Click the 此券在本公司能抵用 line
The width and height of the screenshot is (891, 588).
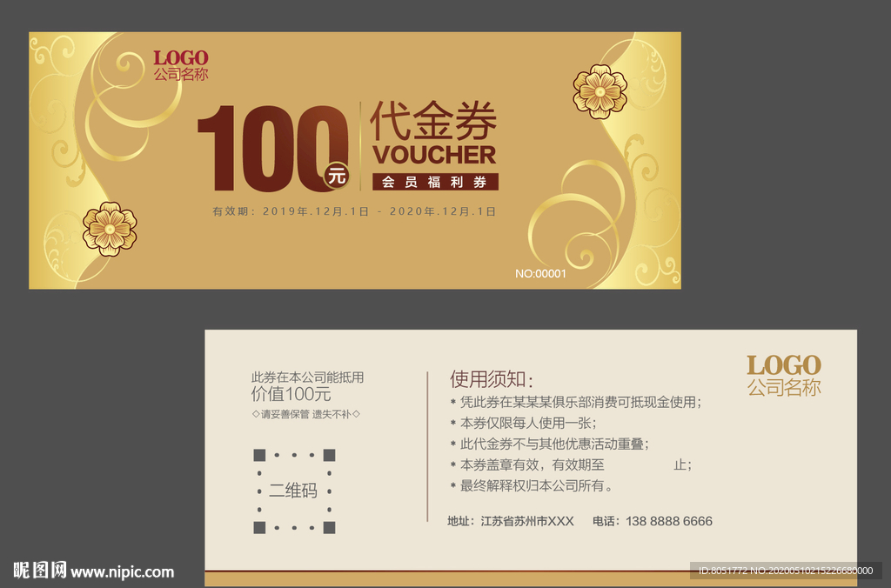[307, 378]
